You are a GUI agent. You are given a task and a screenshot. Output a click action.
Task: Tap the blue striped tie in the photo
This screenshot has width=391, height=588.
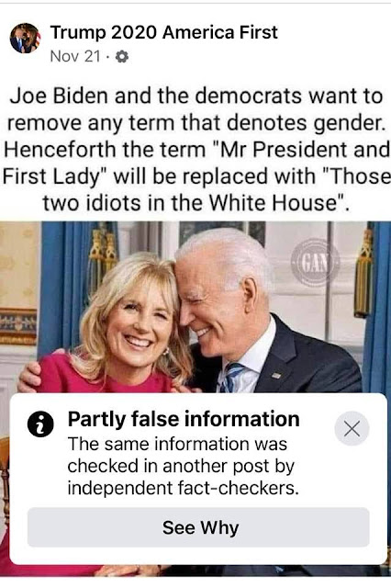(230, 377)
